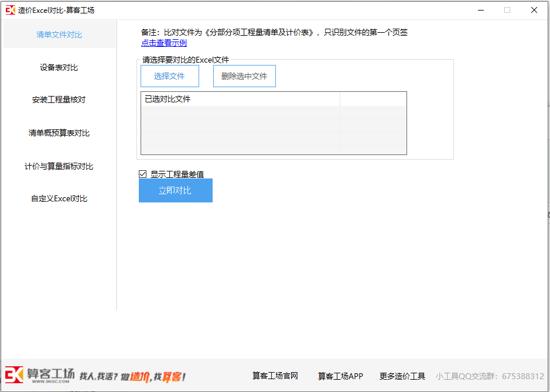Open 计价与算量指标对比 in the sidebar
Screen dimensions: 550x392
[59, 166]
